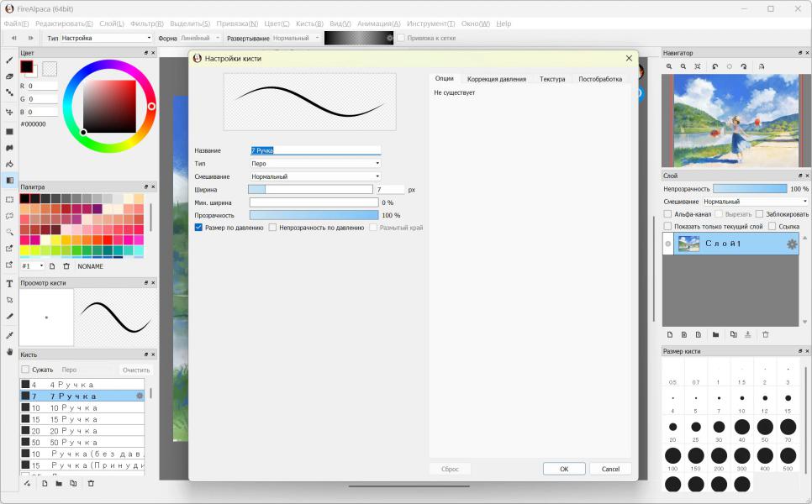812x504 pixels.
Task: Click the delete brush trash icon
Action: coord(91,483)
